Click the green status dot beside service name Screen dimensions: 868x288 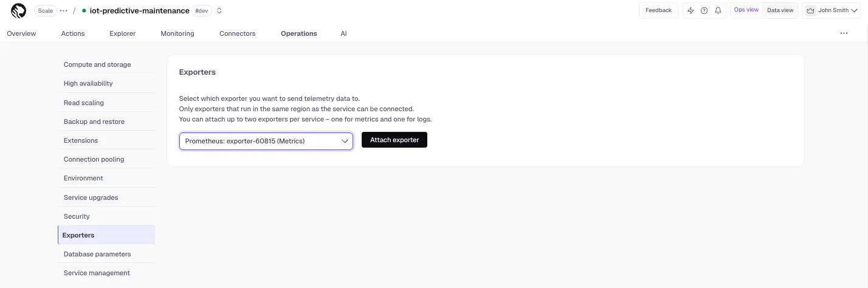tap(84, 10)
